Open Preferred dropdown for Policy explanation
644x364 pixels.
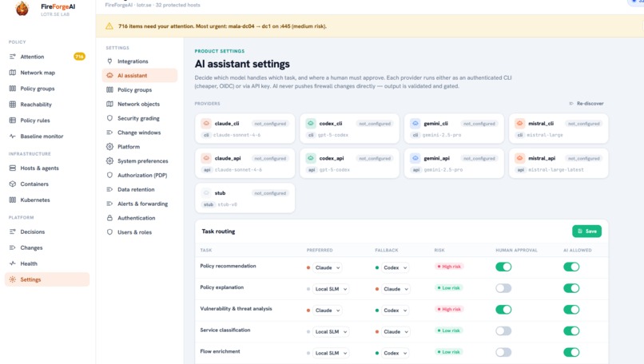point(331,289)
